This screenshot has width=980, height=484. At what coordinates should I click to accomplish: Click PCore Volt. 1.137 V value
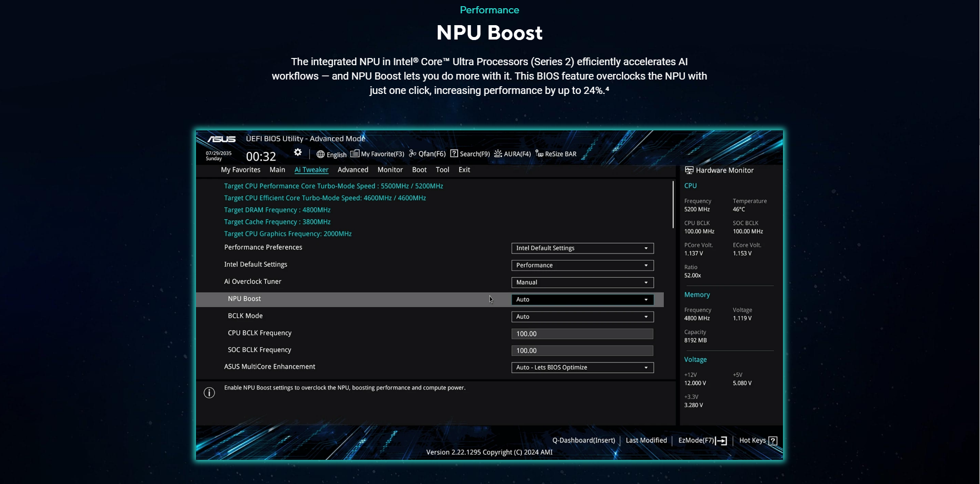[693, 254]
